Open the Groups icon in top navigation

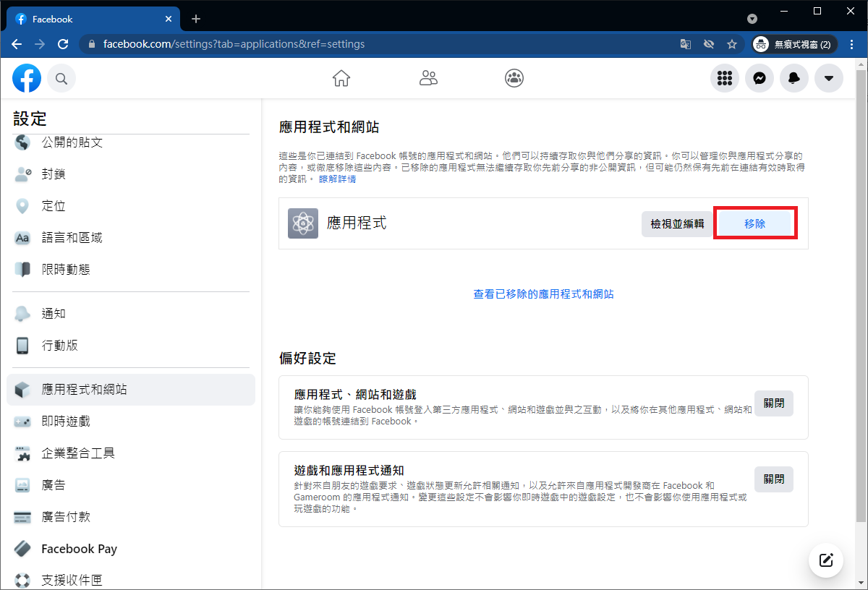click(514, 78)
